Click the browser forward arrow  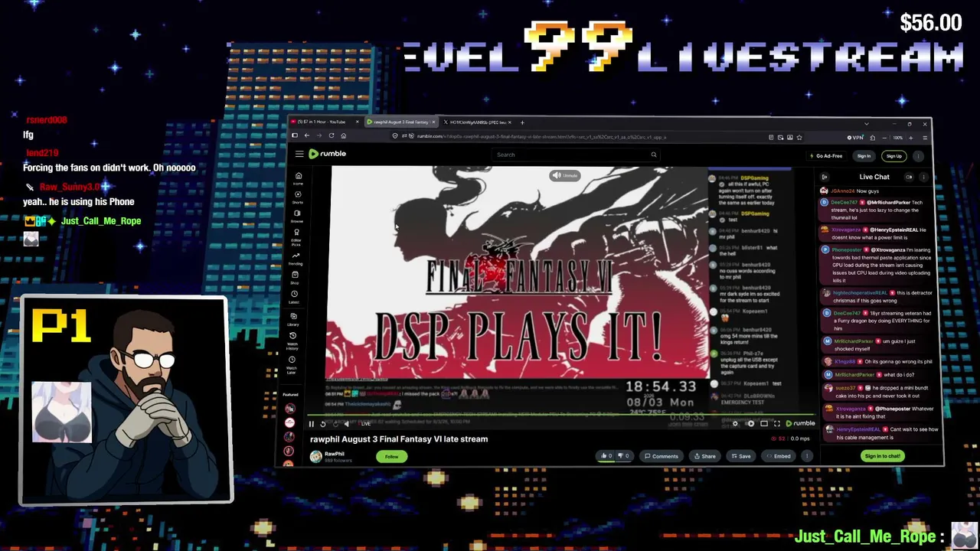click(319, 136)
